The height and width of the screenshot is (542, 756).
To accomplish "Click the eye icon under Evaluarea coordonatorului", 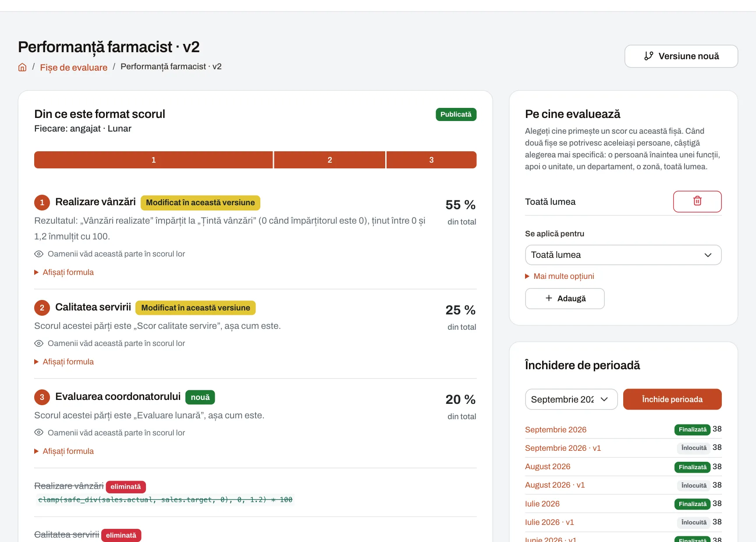I will 39,433.
